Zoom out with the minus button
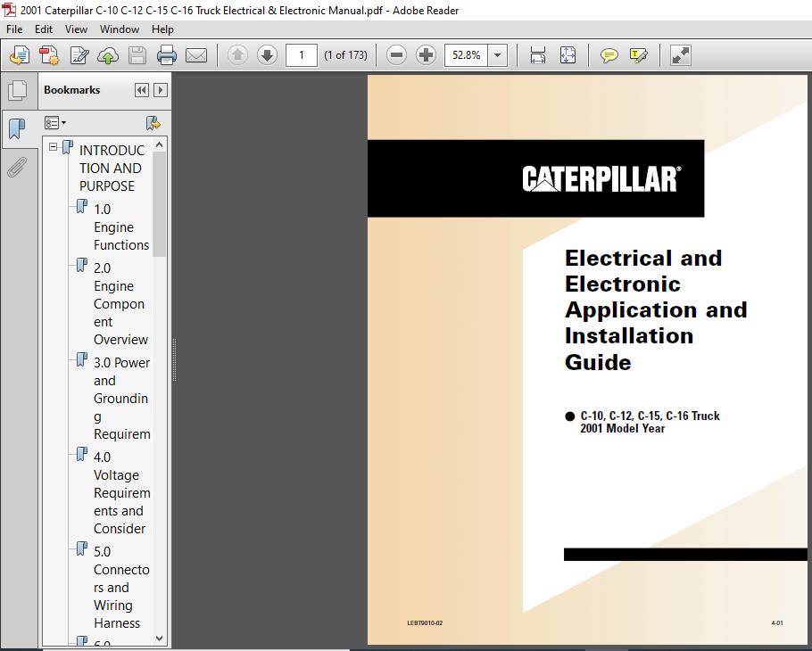812x651 pixels. [x=397, y=55]
